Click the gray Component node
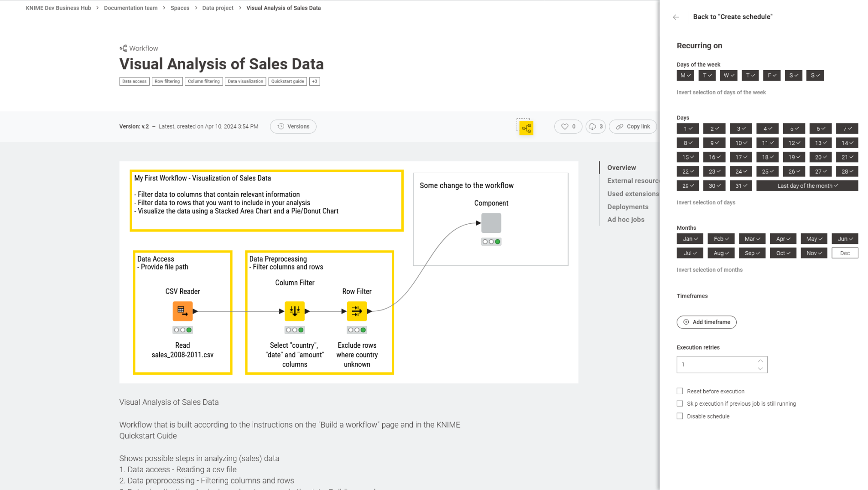868x490 pixels. pos(491,223)
